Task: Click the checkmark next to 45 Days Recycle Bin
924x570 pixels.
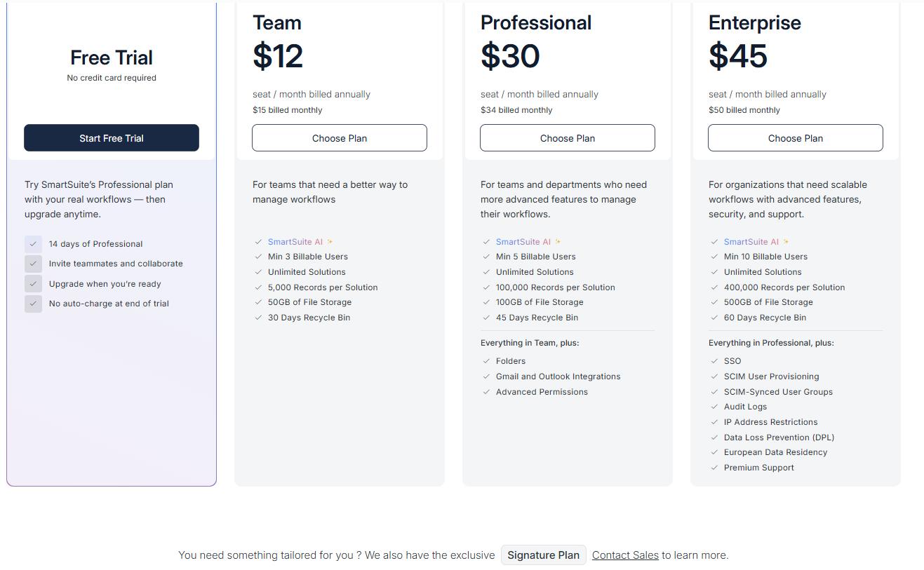Action: coord(486,318)
